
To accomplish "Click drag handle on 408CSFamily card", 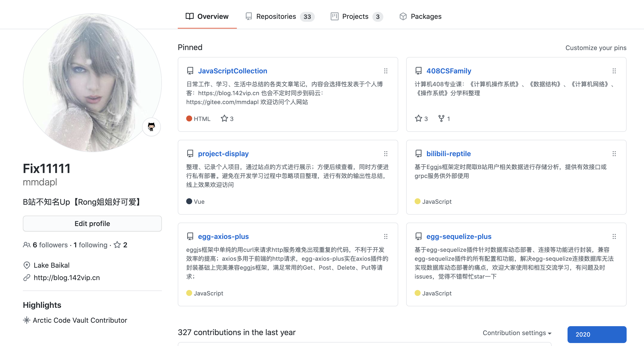I will [614, 71].
